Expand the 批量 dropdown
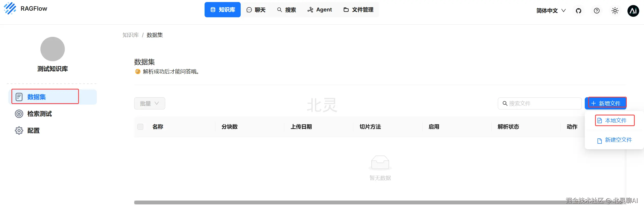 pos(150,103)
